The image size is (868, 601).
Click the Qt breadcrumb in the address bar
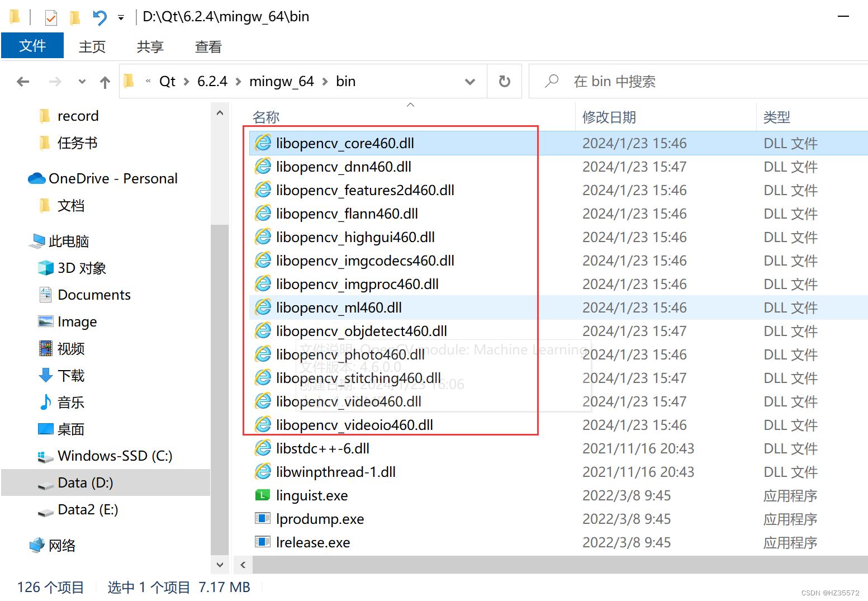[x=167, y=82]
